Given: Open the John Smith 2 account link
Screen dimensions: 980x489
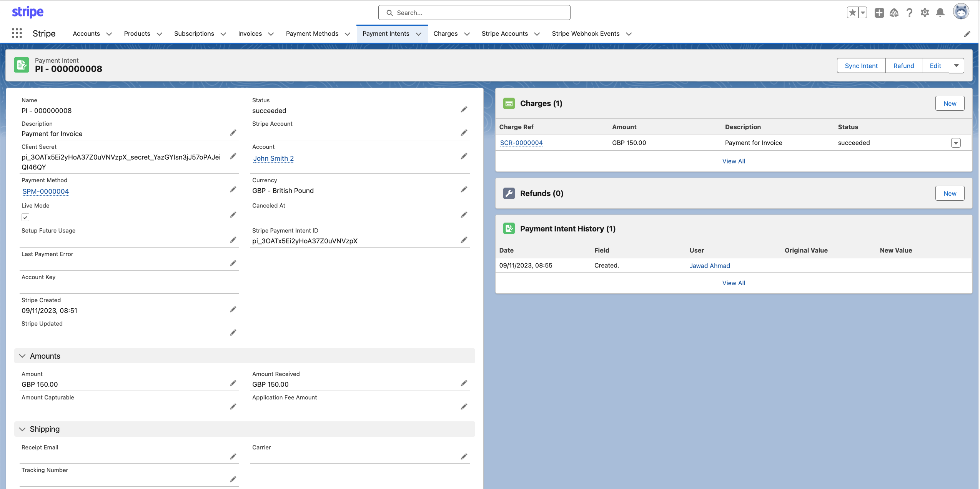Looking at the screenshot, I should [273, 158].
